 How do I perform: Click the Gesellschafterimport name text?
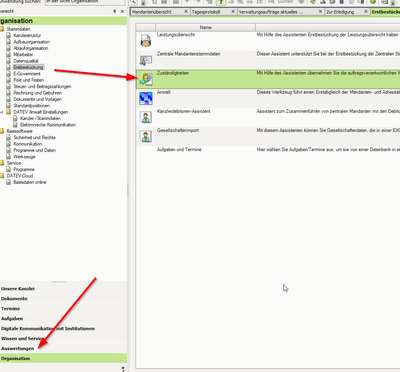178,130
